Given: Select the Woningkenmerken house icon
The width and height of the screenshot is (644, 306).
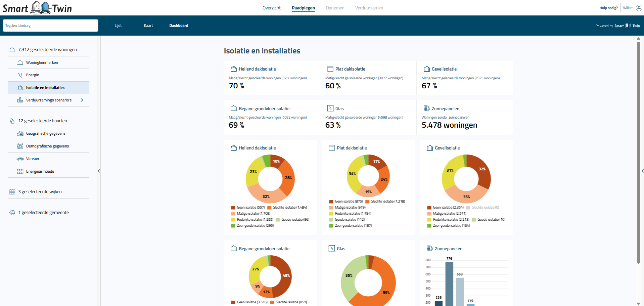Looking at the screenshot, I should pos(20,62).
